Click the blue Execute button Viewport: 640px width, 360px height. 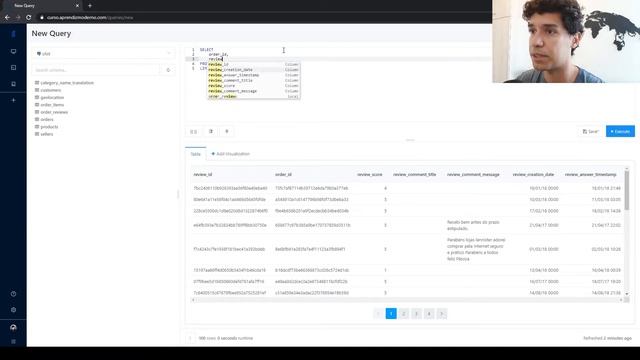[620, 131]
